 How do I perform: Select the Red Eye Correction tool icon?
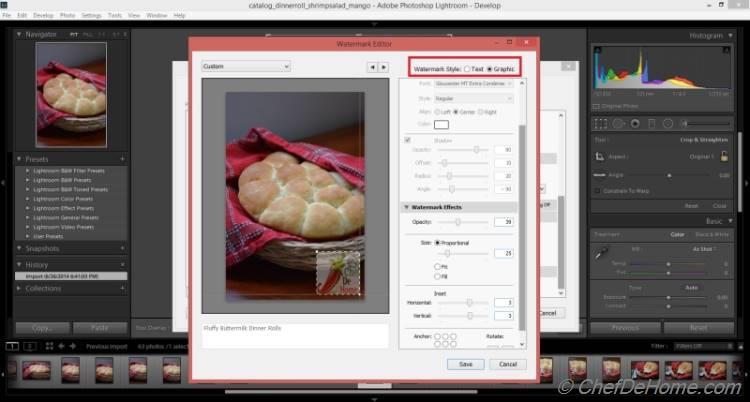pyautogui.click(x=635, y=124)
